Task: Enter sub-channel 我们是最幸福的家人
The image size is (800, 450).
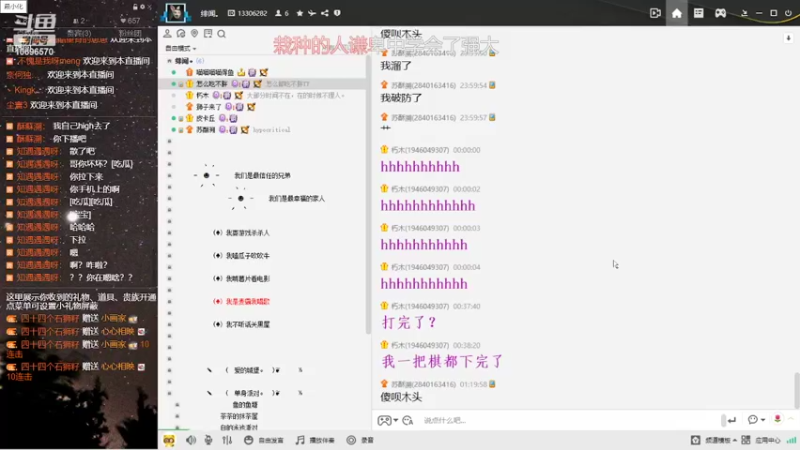Action: tap(296, 198)
